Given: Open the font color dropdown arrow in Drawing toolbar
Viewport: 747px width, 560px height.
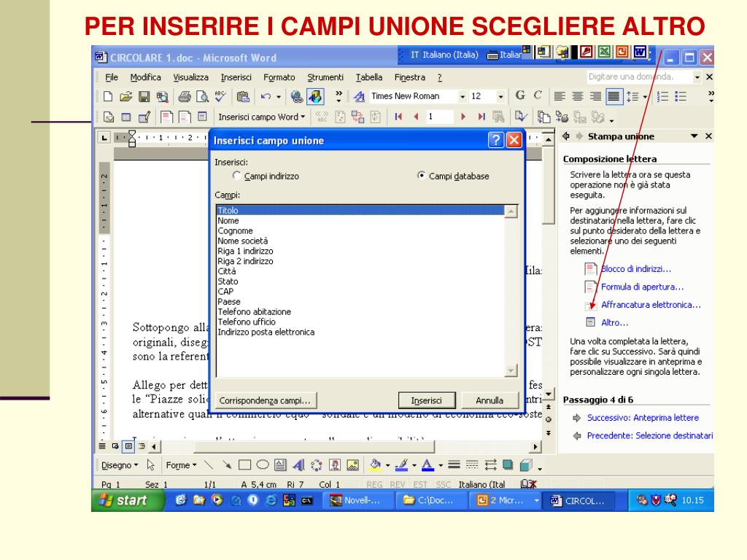Looking at the screenshot, I should pyautogui.click(x=441, y=465).
